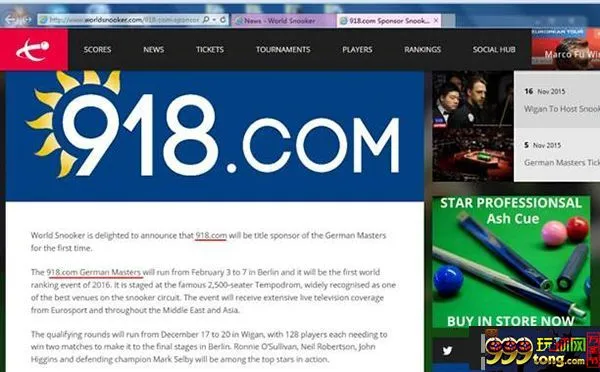600x372 pixels.
Task: Click the refresh icon in address bar
Action: coord(223,20)
